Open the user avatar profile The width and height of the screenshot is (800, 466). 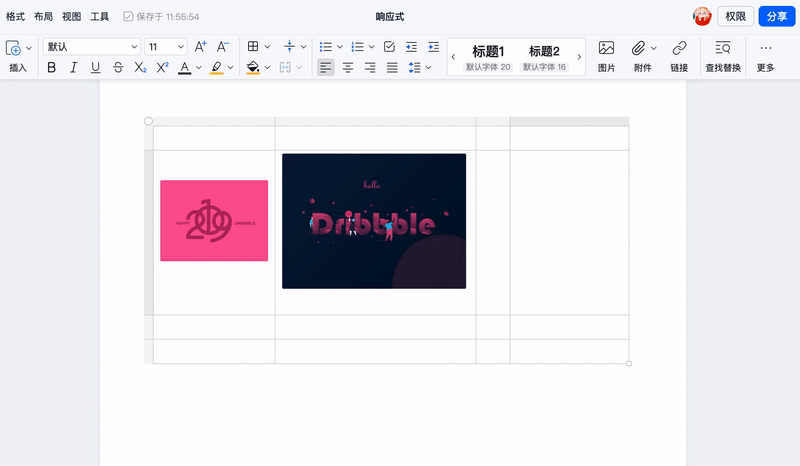click(x=702, y=16)
